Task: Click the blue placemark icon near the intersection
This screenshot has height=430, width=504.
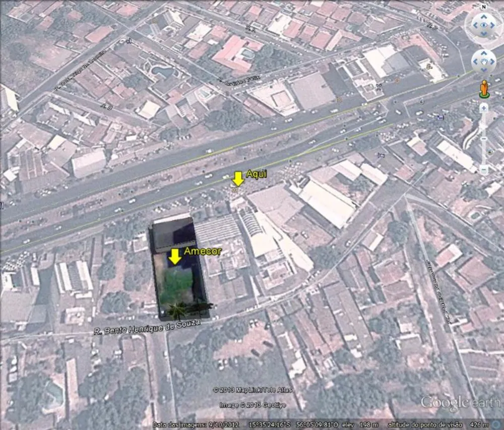Action: [x=440, y=118]
